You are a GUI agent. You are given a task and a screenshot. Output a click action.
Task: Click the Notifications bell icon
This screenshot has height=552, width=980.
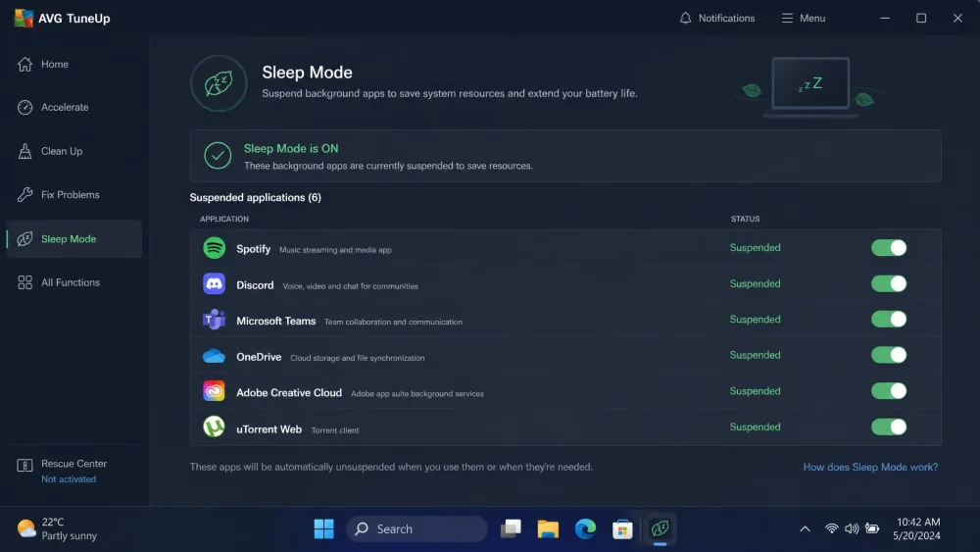coord(686,18)
